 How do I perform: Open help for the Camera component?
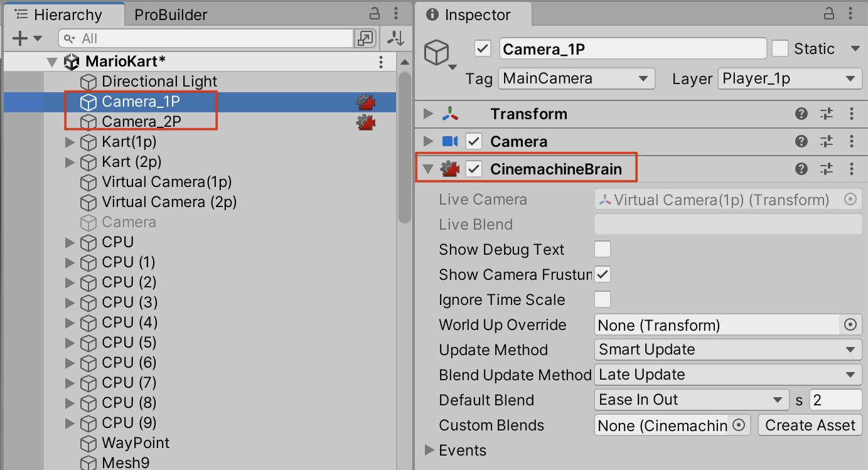[x=801, y=141]
